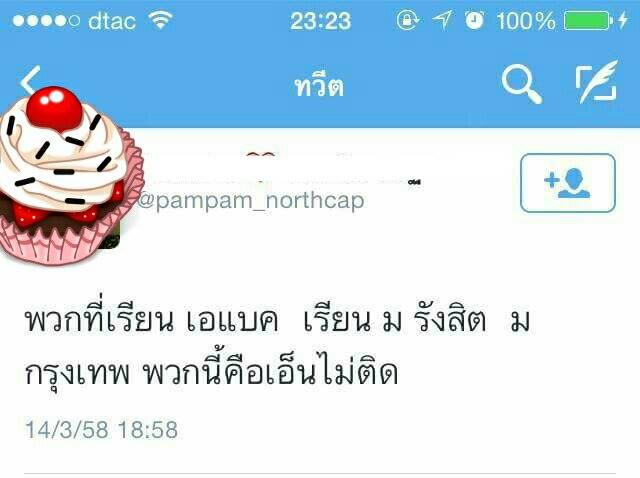The height and width of the screenshot is (478, 640).
Task: Tap the location arrow status icon
Action: (x=442, y=20)
